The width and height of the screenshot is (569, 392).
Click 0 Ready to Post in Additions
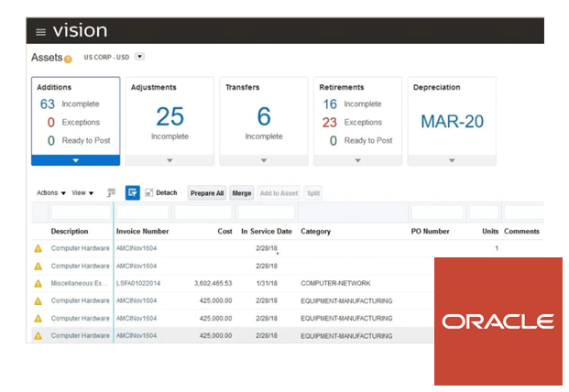click(x=51, y=140)
